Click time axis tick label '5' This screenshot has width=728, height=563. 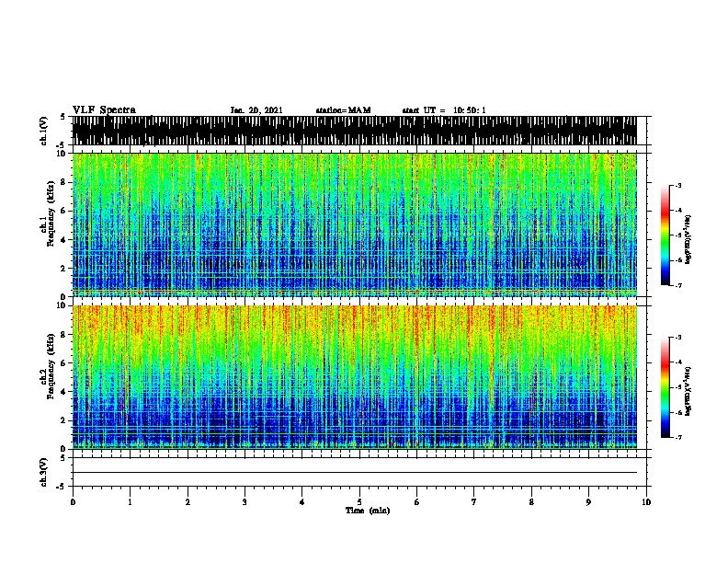(359, 502)
